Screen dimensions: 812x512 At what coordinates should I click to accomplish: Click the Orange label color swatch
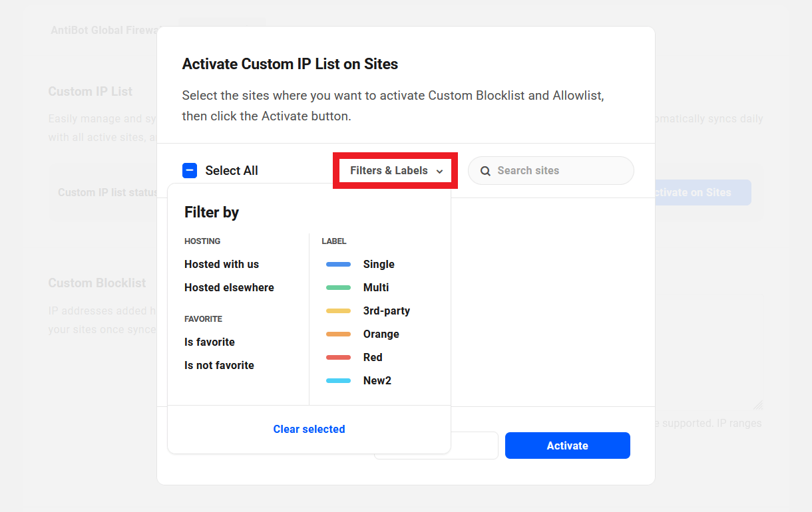pyautogui.click(x=338, y=334)
